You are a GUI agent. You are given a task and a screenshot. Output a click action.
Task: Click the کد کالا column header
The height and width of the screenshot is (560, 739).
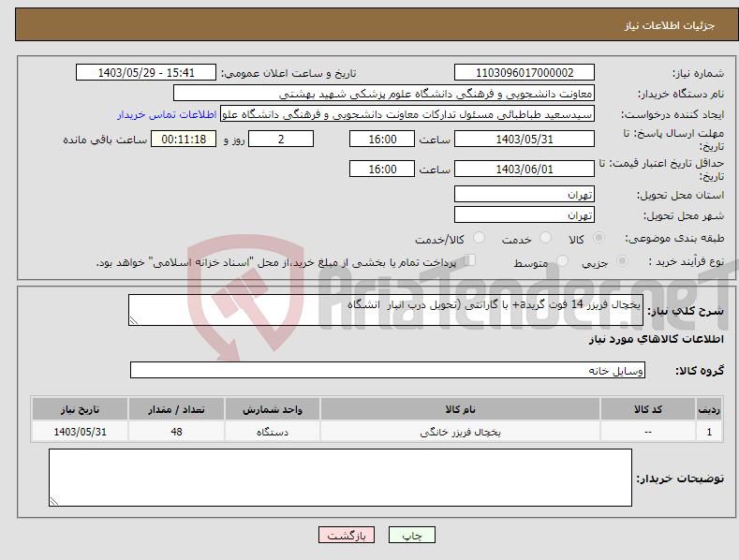[648, 409]
